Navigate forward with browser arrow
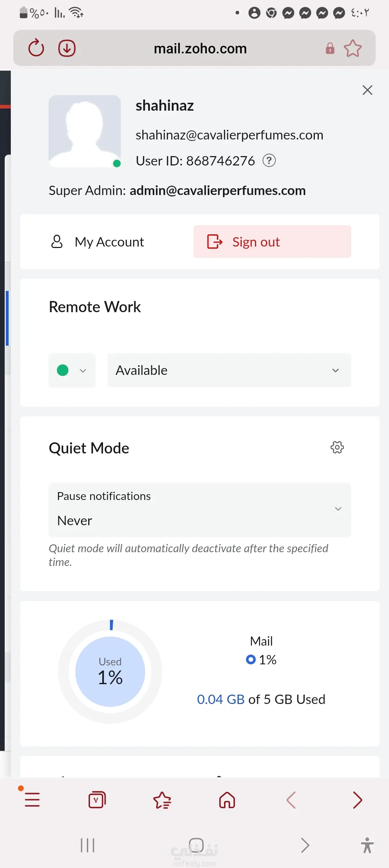 (x=357, y=800)
